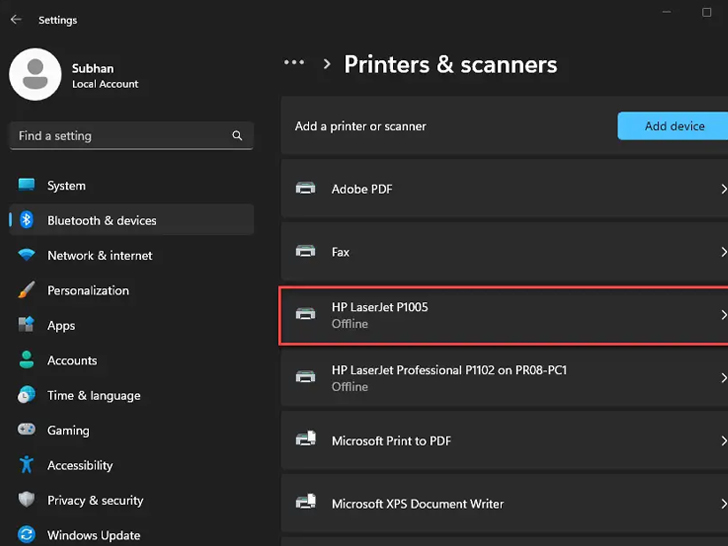Select the Fax device name
This screenshot has height=546, width=728.
[340, 252]
